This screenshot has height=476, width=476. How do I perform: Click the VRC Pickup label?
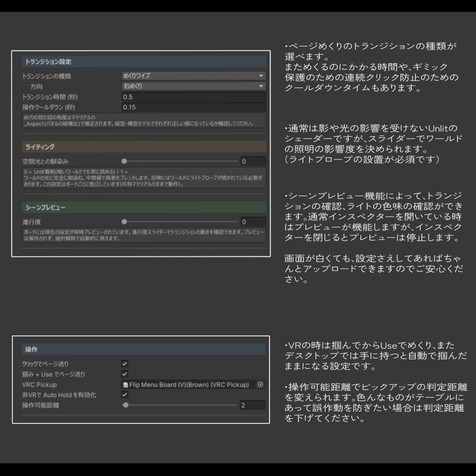coord(40,384)
